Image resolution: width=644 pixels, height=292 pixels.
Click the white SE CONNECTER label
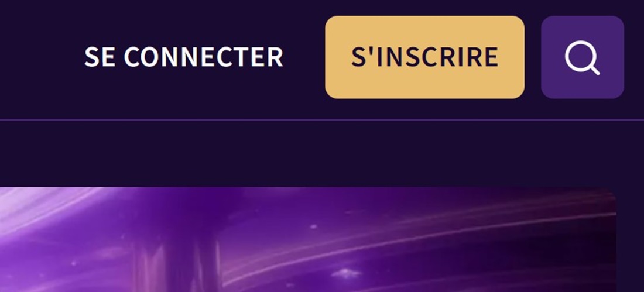click(184, 57)
